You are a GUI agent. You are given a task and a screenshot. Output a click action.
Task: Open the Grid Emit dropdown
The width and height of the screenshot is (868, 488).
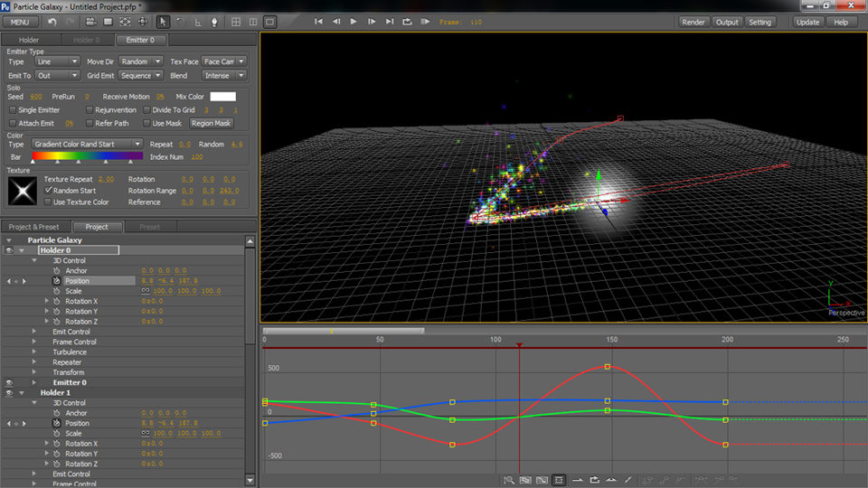tap(141, 75)
